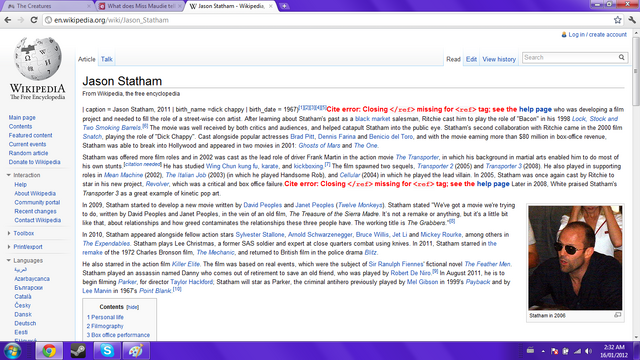Click the volume speaker tray icon
Viewport: 640px width, 360px height.
(588, 351)
